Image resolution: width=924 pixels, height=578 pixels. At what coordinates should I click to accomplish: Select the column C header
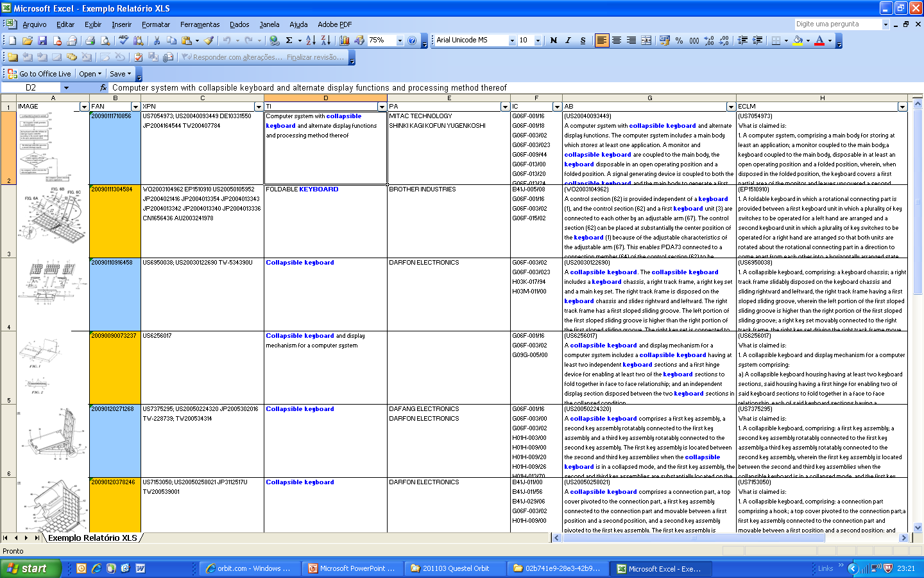202,98
